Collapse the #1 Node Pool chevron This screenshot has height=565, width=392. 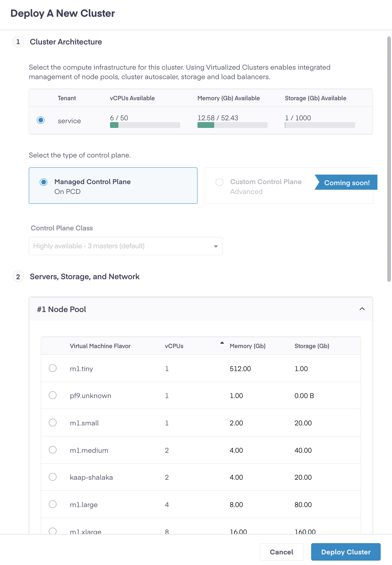(362, 309)
